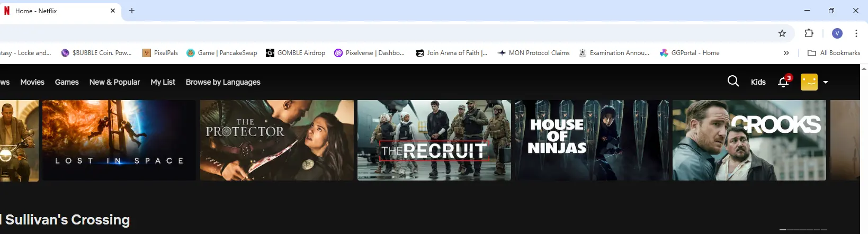The image size is (868, 234).
Task: Open GGPortal - Home bookmark
Action: click(690, 53)
